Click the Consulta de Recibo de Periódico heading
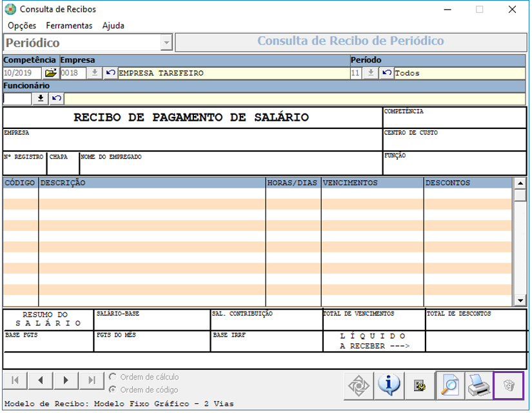 click(x=351, y=41)
